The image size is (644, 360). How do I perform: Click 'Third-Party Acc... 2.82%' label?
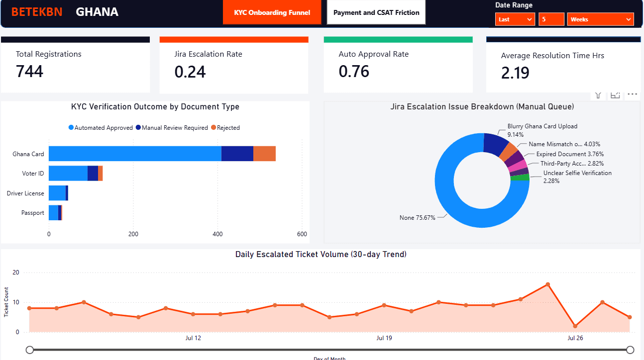pyautogui.click(x=572, y=164)
